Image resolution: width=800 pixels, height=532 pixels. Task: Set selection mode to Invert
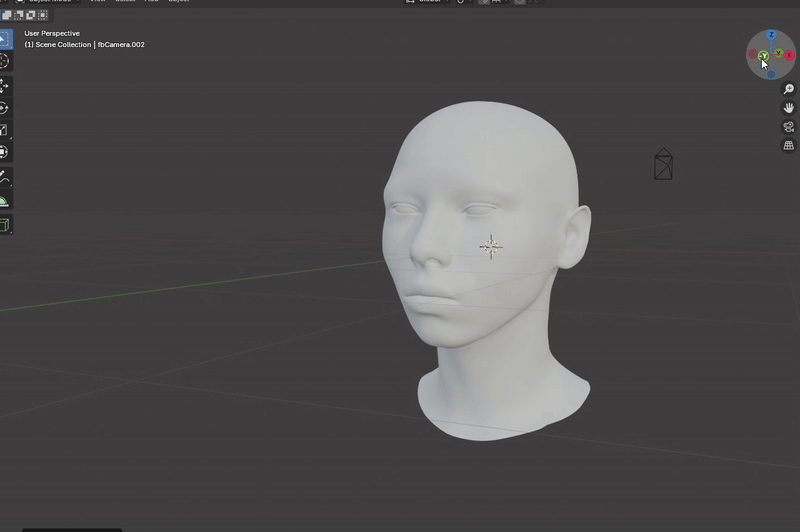[31, 15]
